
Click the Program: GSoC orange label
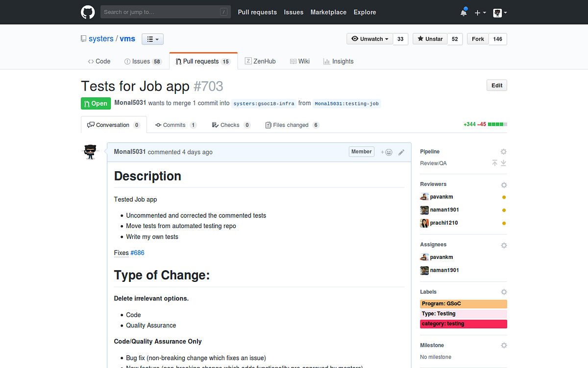click(463, 304)
